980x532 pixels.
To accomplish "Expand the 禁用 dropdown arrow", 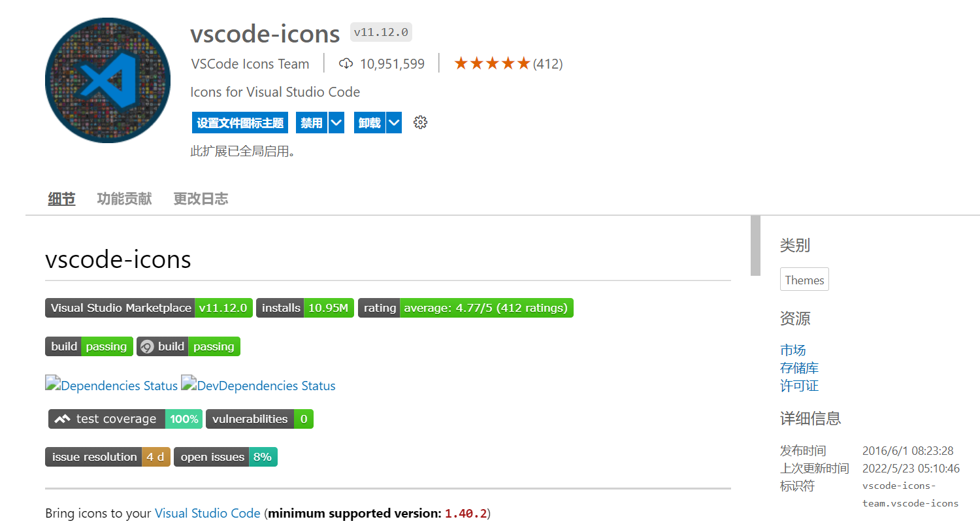I will tap(336, 122).
